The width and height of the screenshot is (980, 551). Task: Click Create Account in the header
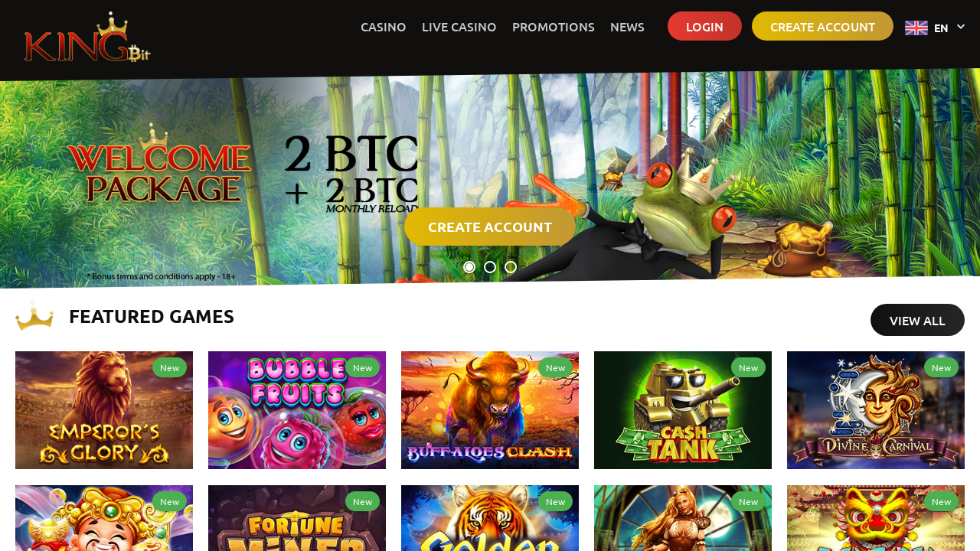pos(822,26)
